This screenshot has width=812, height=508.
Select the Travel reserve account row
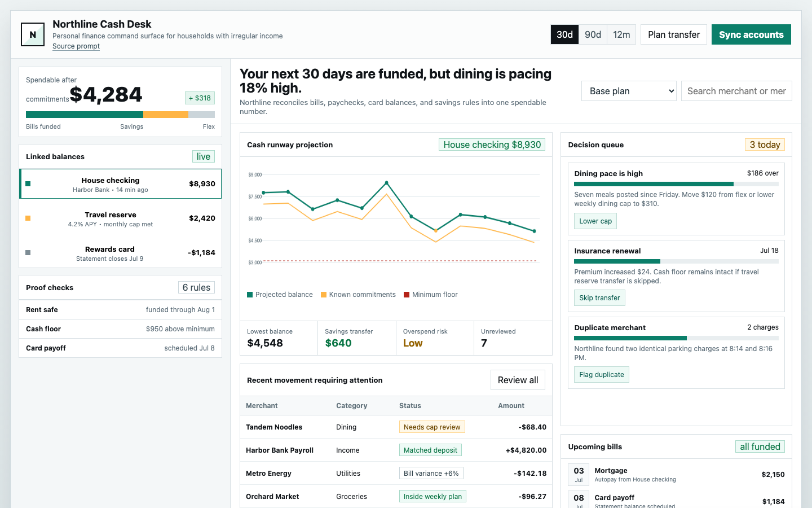pos(121,218)
